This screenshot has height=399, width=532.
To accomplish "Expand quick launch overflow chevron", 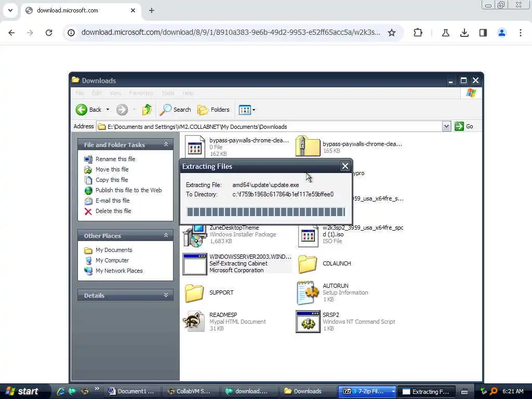I will pos(97,389).
